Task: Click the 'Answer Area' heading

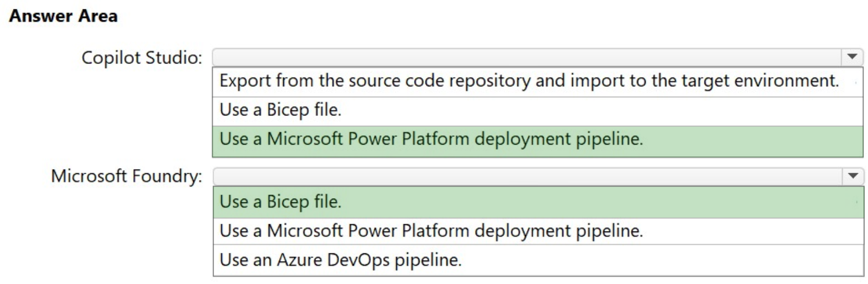Action: pyautogui.click(x=64, y=16)
